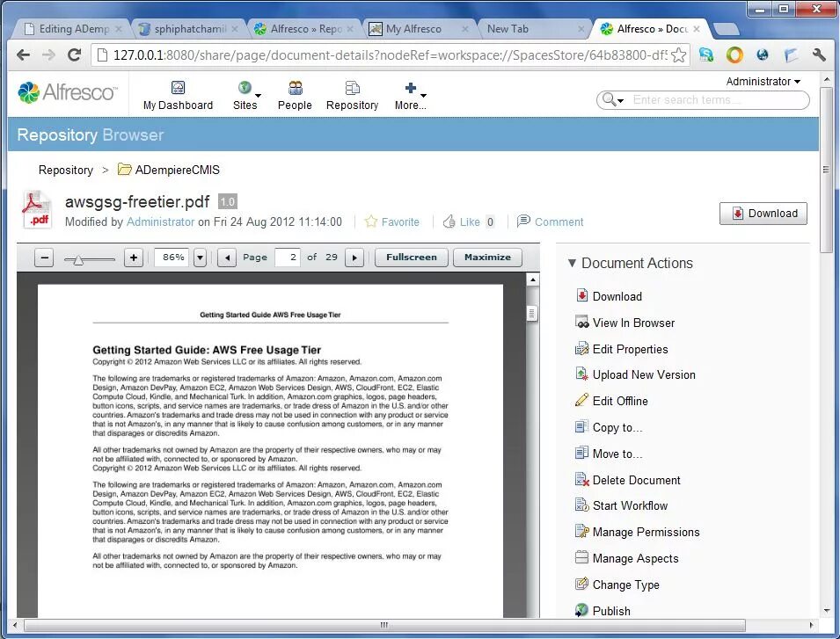Click the page number input field
This screenshot has height=639, width=840.
coord(287,258)
